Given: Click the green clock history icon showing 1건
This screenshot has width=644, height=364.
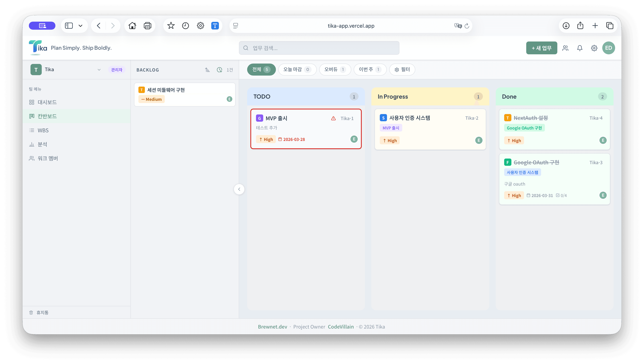Looking at the screenshot, I should 219,70.
